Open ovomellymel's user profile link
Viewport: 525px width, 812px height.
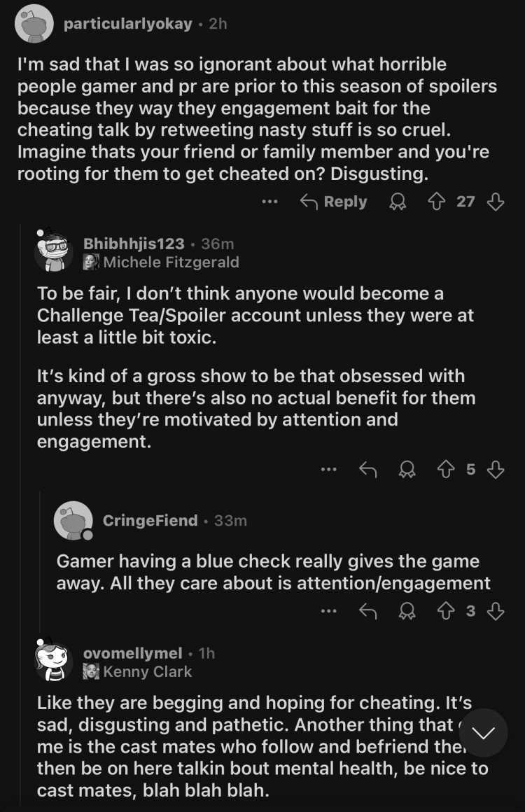(132, 653)
